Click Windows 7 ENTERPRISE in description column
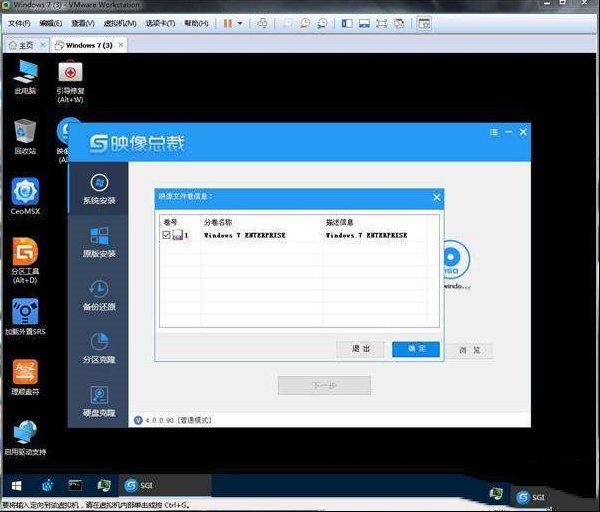 point(366,235)
